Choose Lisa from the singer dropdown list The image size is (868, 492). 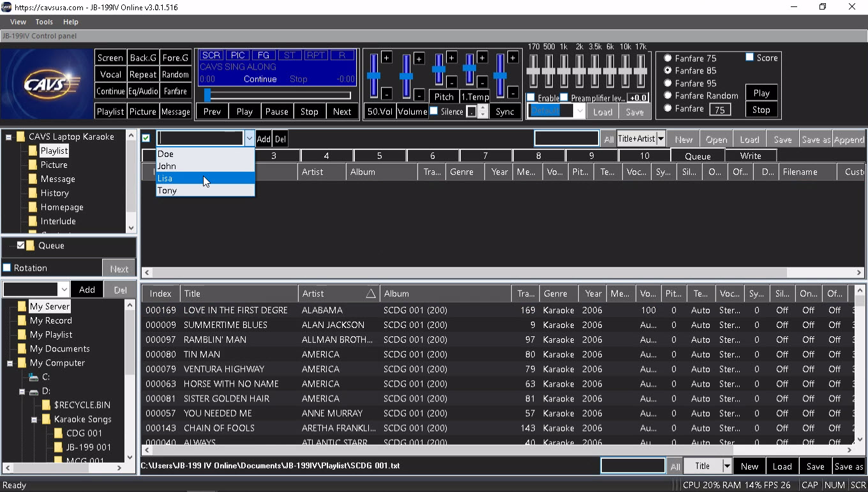(x=206, y=178)
